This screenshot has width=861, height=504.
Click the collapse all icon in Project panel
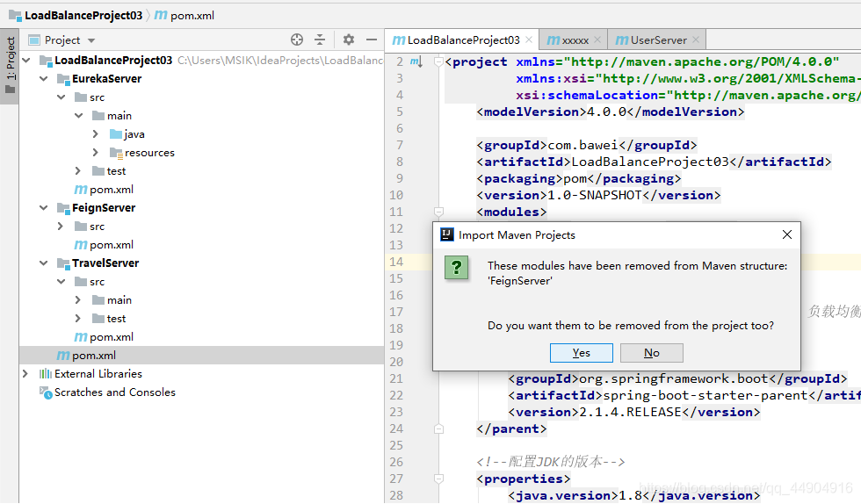click(320, 40)
